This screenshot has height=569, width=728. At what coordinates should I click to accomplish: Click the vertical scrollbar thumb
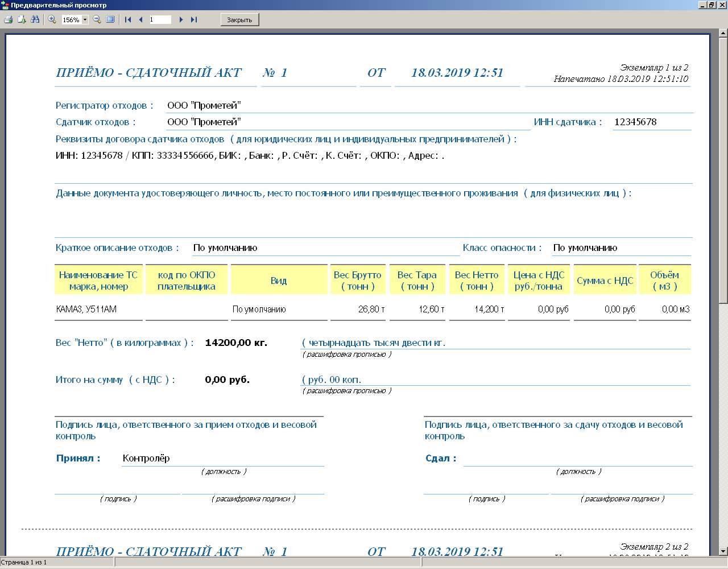point(723,171)
